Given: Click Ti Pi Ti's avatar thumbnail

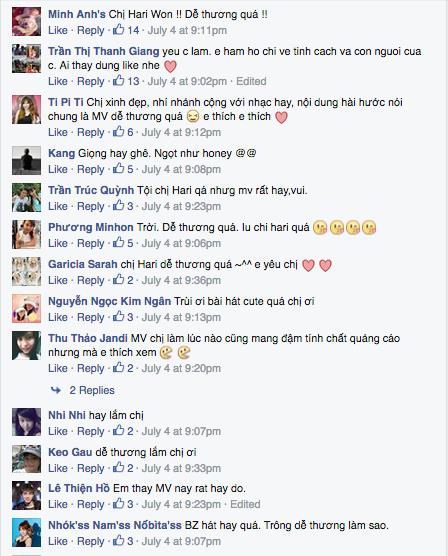Looking at the screenshot, I should click(26, 110).
